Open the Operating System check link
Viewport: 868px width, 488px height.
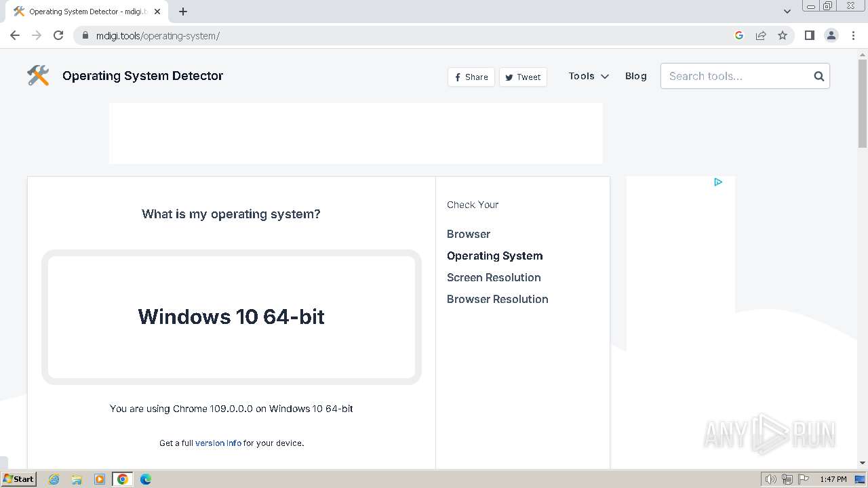[x=495, y=256]
